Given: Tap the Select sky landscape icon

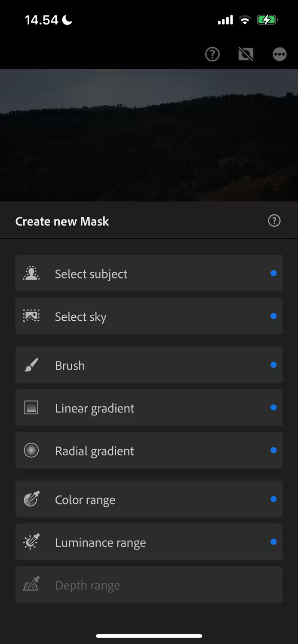Looking at the screenshot, I should click(31, 316).
